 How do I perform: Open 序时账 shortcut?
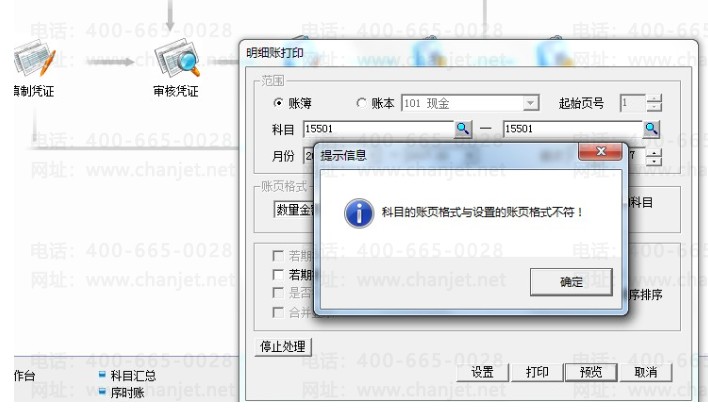click(x=121, y=392)
